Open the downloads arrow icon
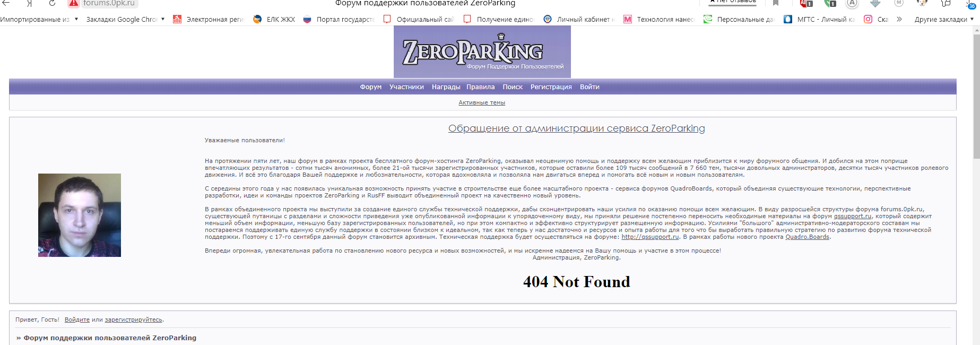The width and height of the screenshot is (980, 345). 875,3
